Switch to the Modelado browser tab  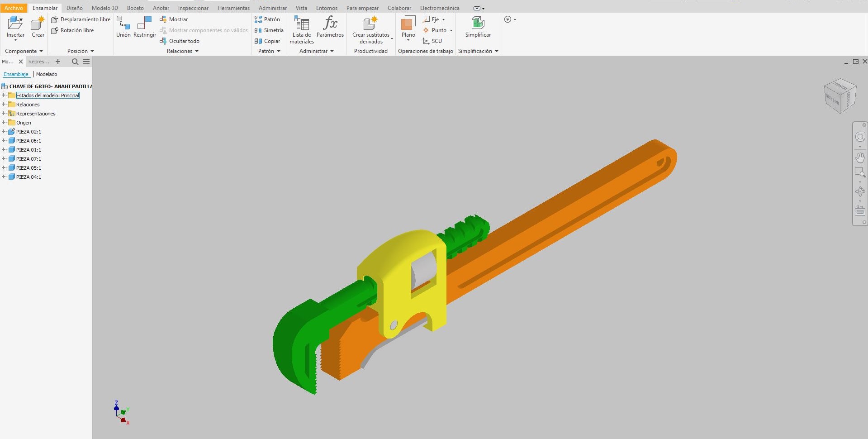[x=46, y=74]
